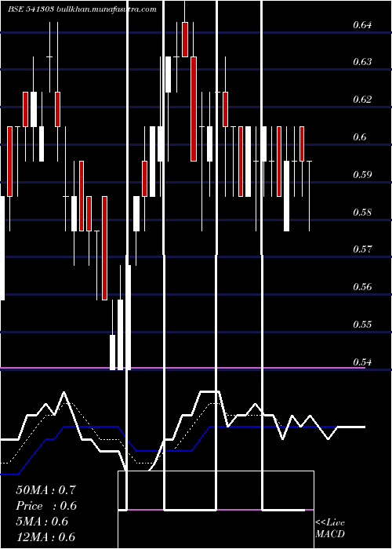This screenshot has height=549, width=392.
Task: Click the 0.55 price axis label
Action: click(x=362, y=324)
